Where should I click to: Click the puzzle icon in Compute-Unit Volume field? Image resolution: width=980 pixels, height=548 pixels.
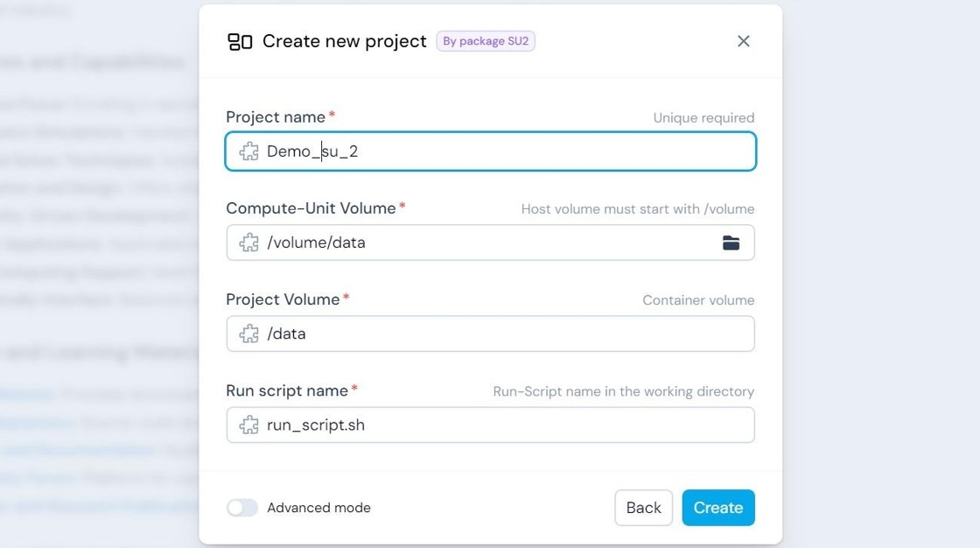[248, 242]
